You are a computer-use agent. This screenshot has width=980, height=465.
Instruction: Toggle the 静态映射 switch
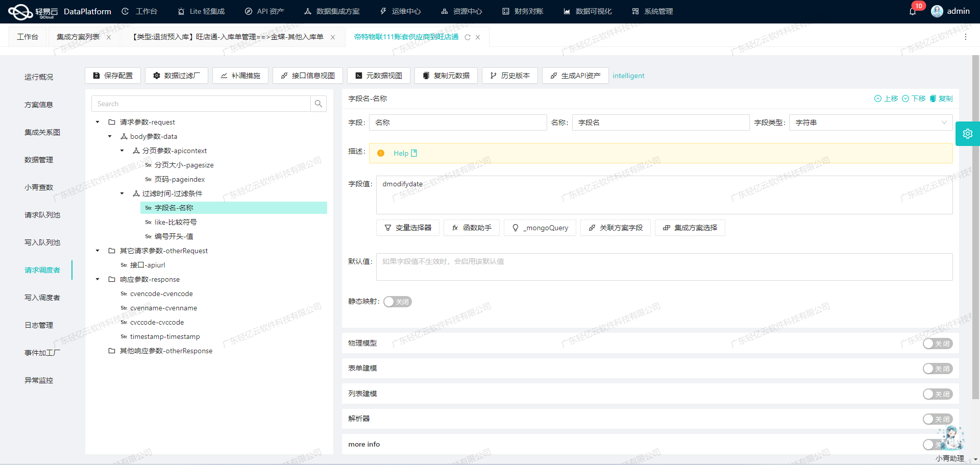coord(397,302)
